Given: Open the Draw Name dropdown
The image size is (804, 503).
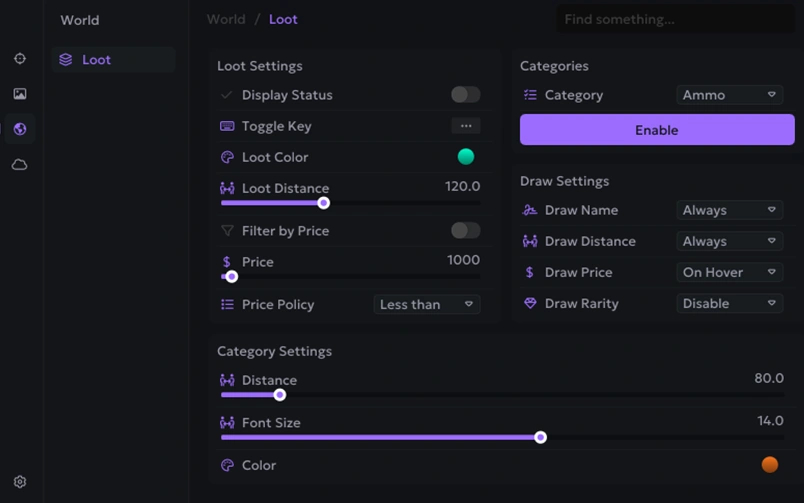Looking at the screenshot, I should point(729,210).
